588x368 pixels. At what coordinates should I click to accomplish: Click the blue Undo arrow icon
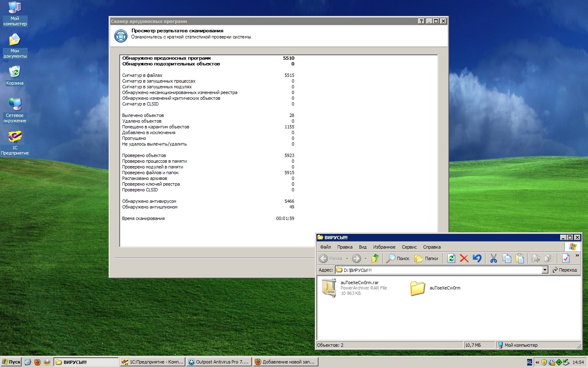click(477, 258)
